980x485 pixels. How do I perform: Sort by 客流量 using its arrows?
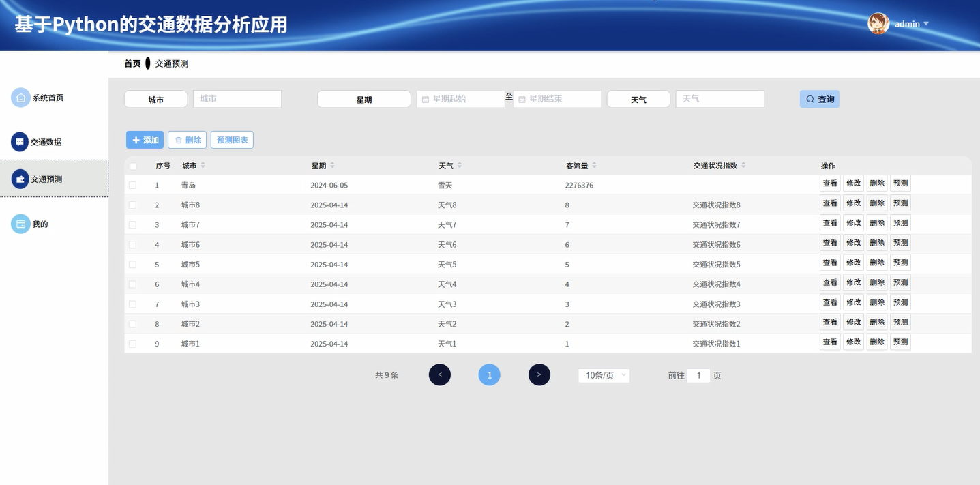594,164
